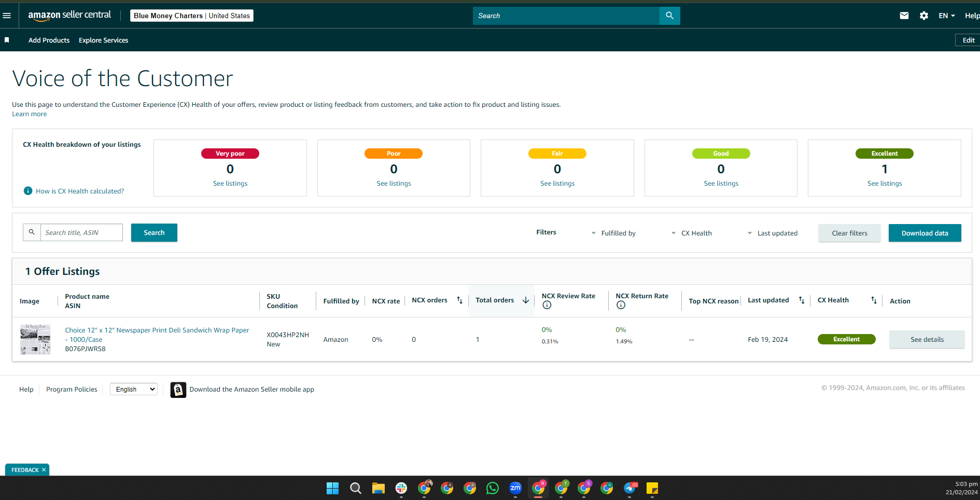Image resolution: width=980 pixels, height=500 pixels.
Task: Click the Clear filters button
Action: [849, 233]
